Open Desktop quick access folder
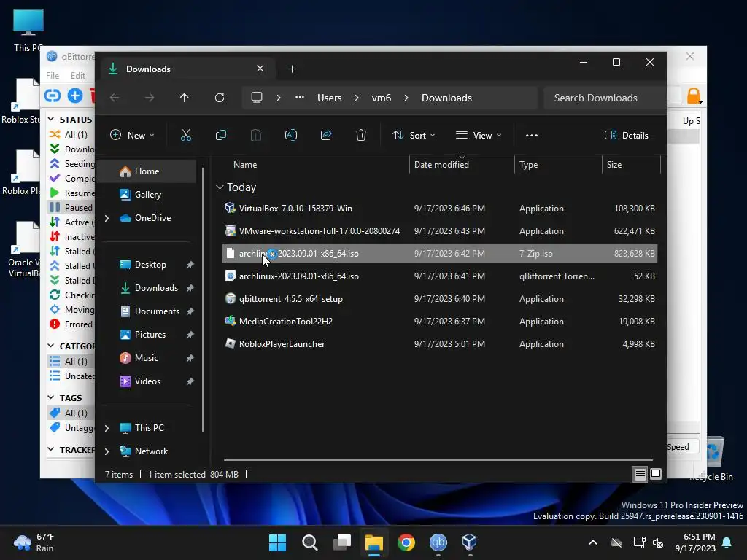The width and height of the screenshot is (747, 560). pyautogui.click(x=150, y=265)
